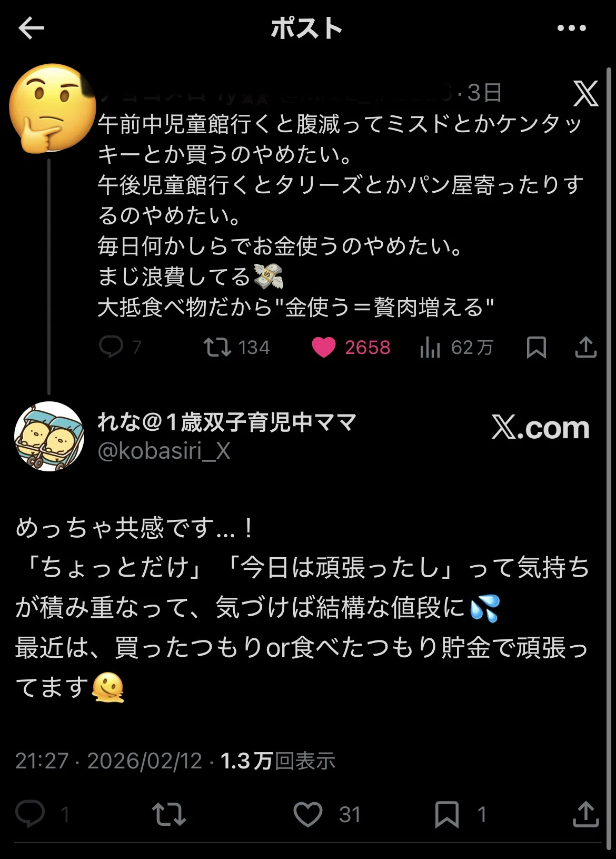Reply to the main post with 1 reply
This screenshot has height=859, width=616.
click(31, 814)
